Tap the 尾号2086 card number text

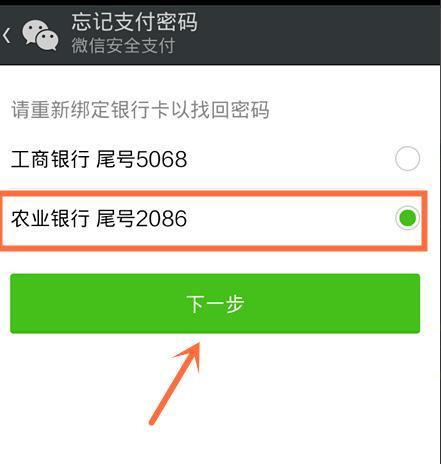(x=142, y=219)
